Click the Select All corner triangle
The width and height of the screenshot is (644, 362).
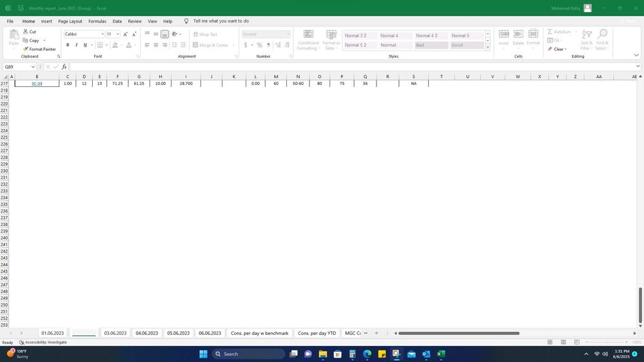tap(6, 77)
